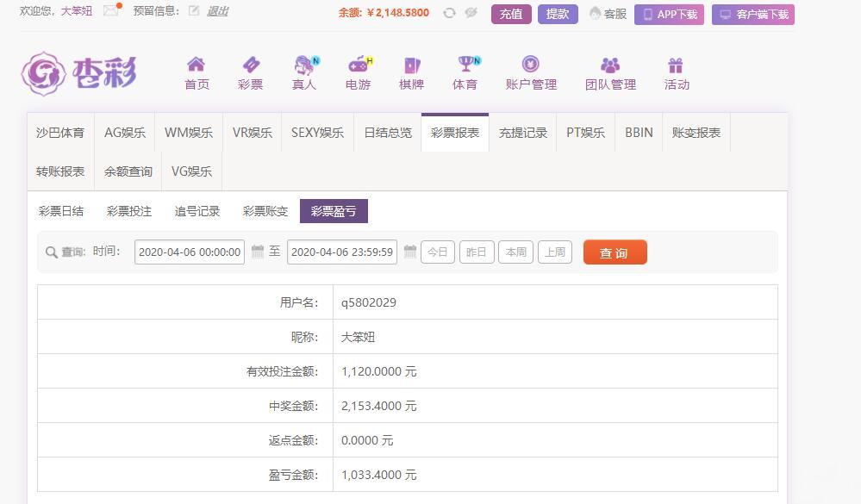Click the 提款 withdraw button

click(558, 15)
